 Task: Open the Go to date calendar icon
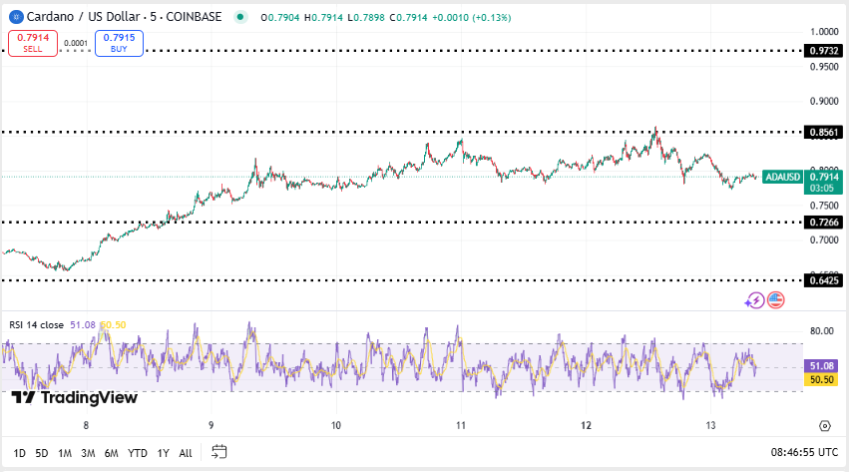click(221, 452)
